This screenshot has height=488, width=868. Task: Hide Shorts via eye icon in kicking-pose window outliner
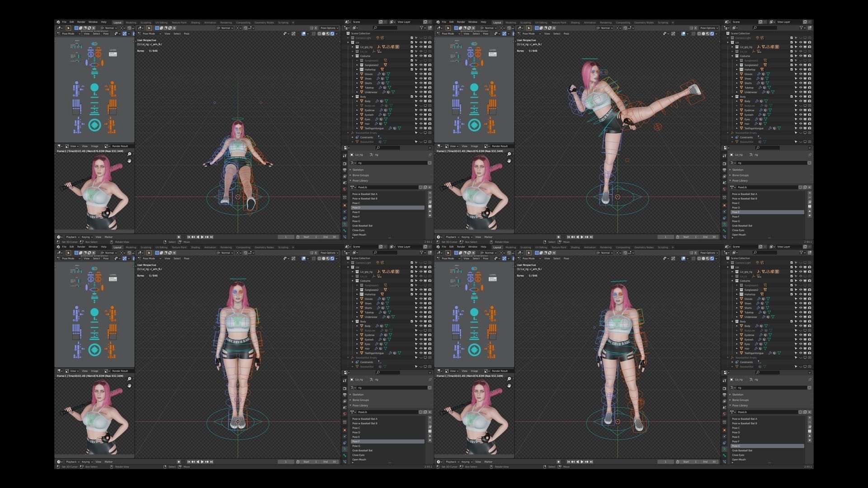(801, 83)
